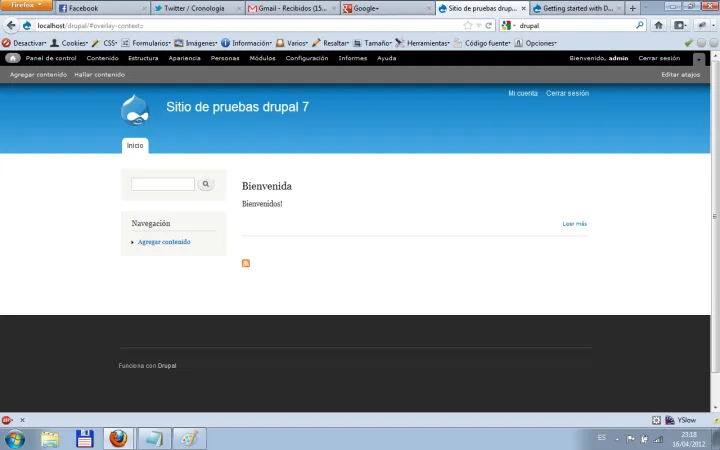720x450 pixels.
Task: Expand the Cookies toolbar menu
Action: coord(72,43)
